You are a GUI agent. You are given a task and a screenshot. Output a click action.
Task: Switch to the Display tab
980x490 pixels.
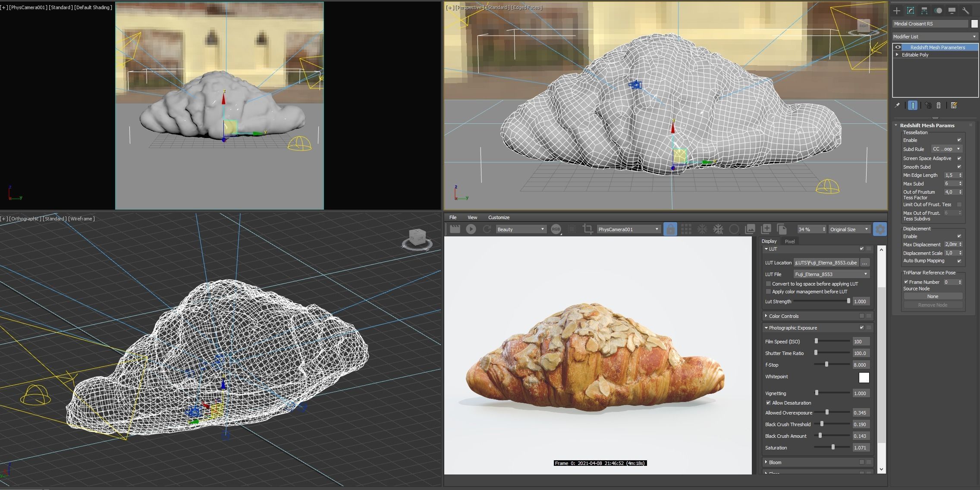tap(769, 242)
